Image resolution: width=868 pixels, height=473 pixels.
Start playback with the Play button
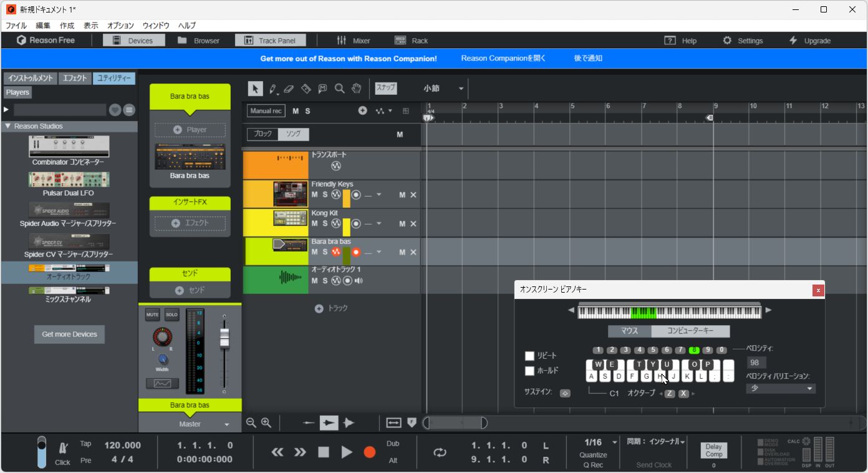pos(347,452)
